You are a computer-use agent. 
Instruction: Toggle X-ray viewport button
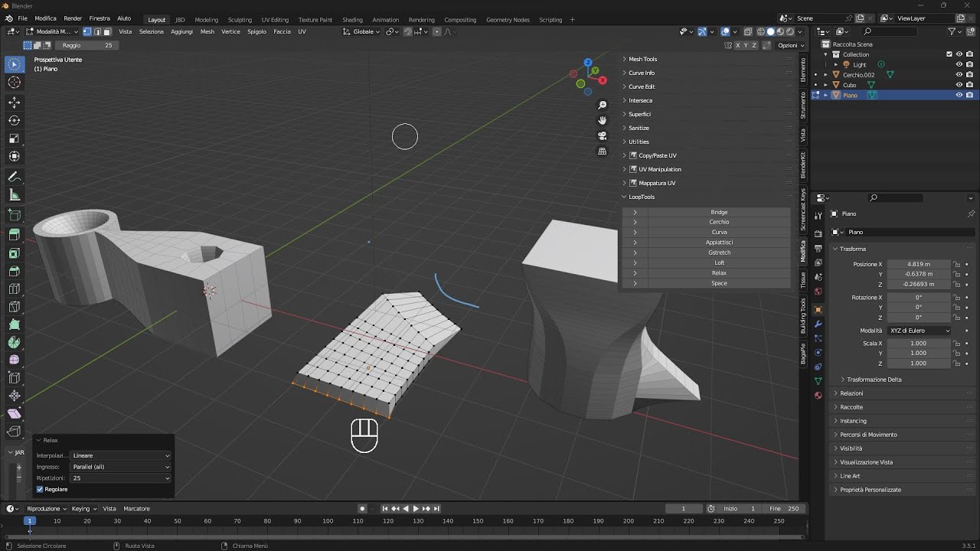pos(748,31)
